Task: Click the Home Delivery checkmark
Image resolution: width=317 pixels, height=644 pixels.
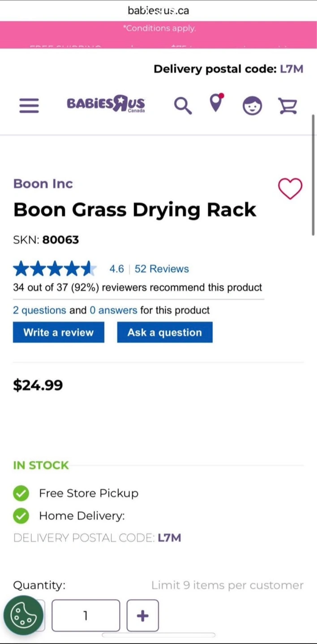Action: (x=21, y=516)
